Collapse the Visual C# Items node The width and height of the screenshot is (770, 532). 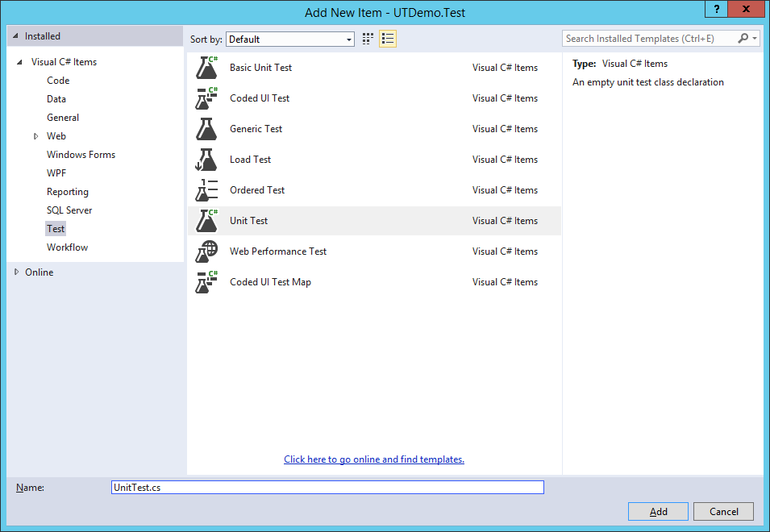[19, 61]
